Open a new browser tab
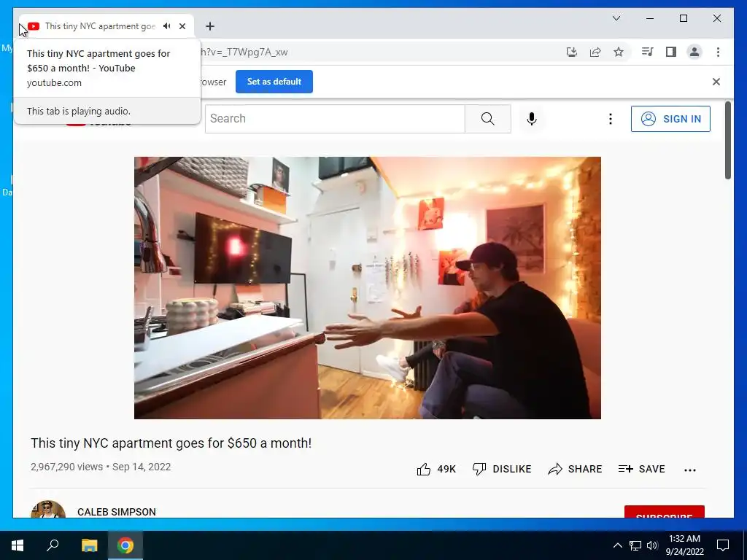Screen dimensions: 747x560 (210, 26)
